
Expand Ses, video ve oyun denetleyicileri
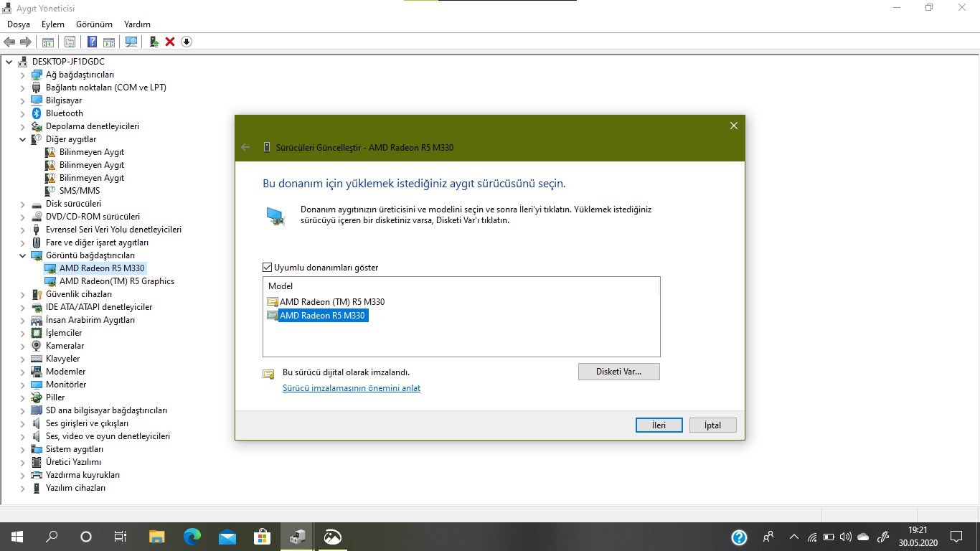click(23, 436)
